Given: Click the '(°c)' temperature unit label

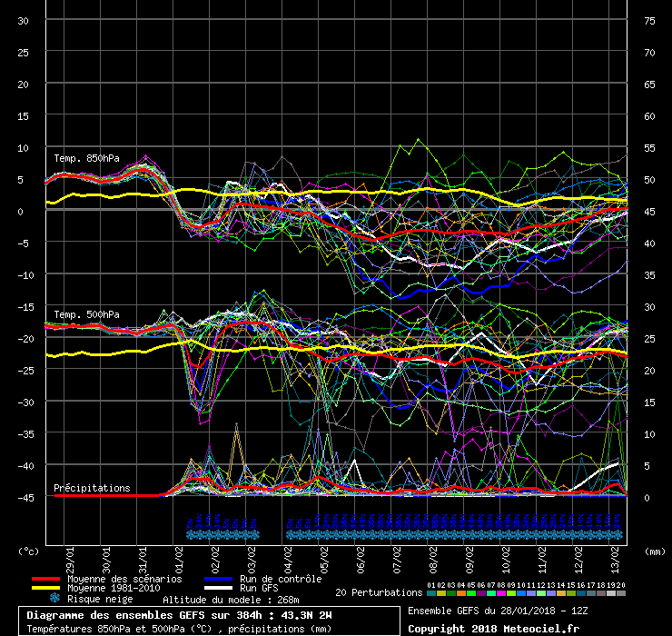Looking at the screenshot, I should tap(28, 552).
